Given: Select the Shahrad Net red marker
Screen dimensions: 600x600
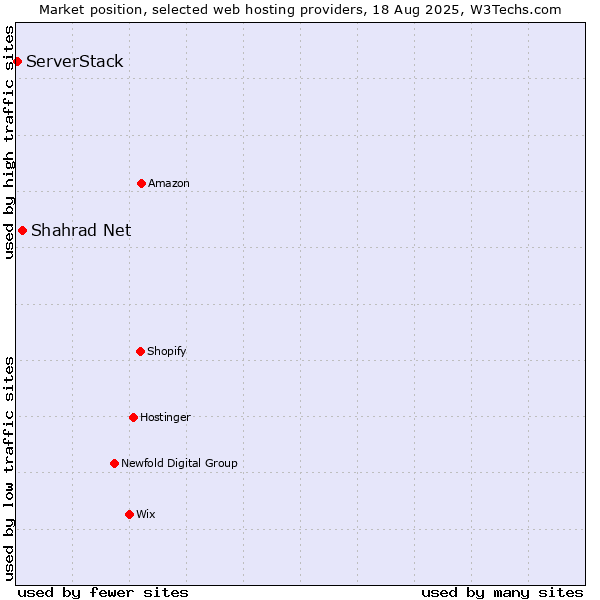Looking at the screenshot, I should pos(23,230).
